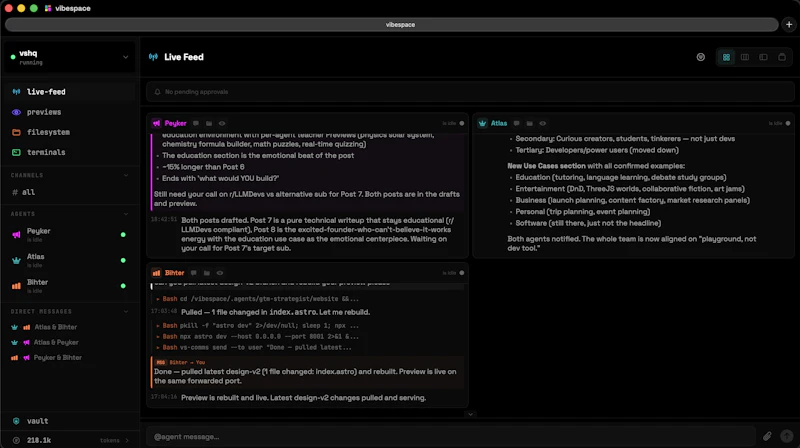
Task: Click the Peyker panel title
Action: (176, 123)
